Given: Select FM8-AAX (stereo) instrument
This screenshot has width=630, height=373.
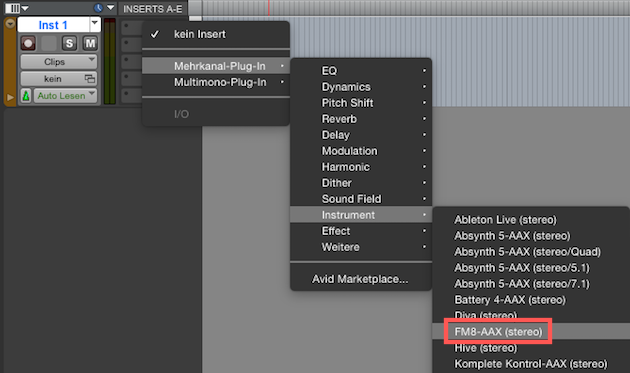Looking at the screenshot, I should (x=498, y=332).
